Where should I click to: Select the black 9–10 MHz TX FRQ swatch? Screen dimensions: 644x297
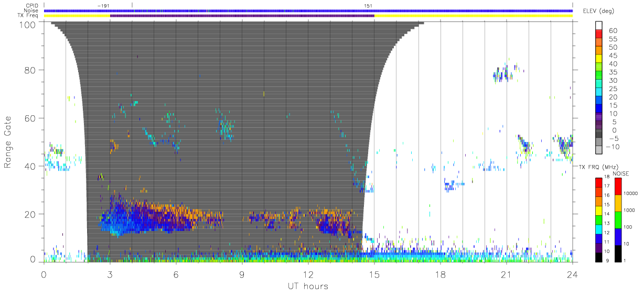point(599,257)
